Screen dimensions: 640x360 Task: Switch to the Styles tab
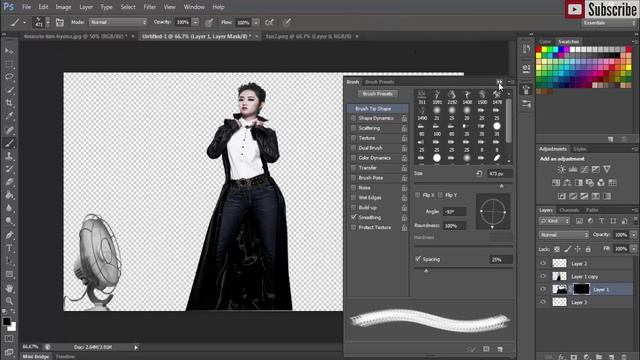point(580,149)
